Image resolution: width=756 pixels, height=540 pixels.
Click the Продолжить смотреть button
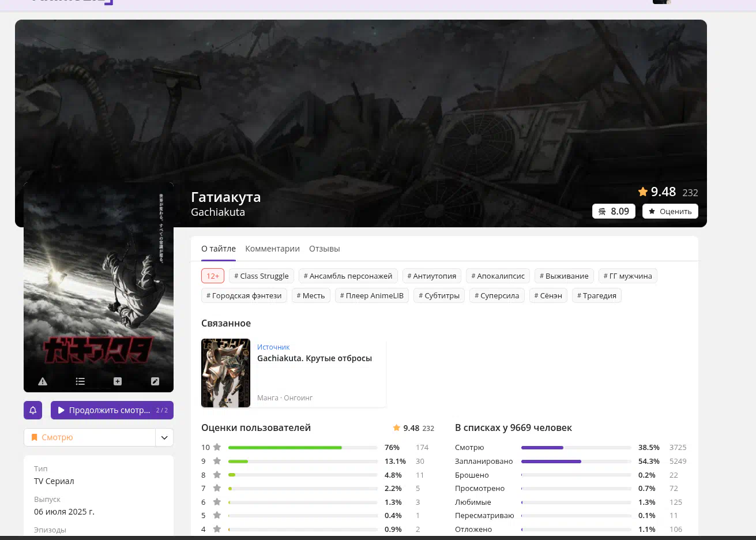[x=112, y=410]
